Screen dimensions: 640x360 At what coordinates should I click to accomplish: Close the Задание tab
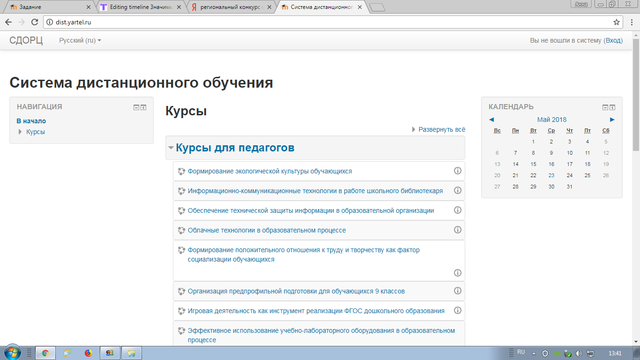(88, 7)
